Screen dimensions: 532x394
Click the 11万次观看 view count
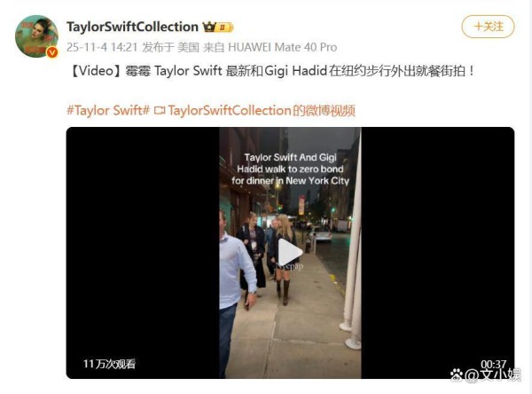click(x=109, y=364)
